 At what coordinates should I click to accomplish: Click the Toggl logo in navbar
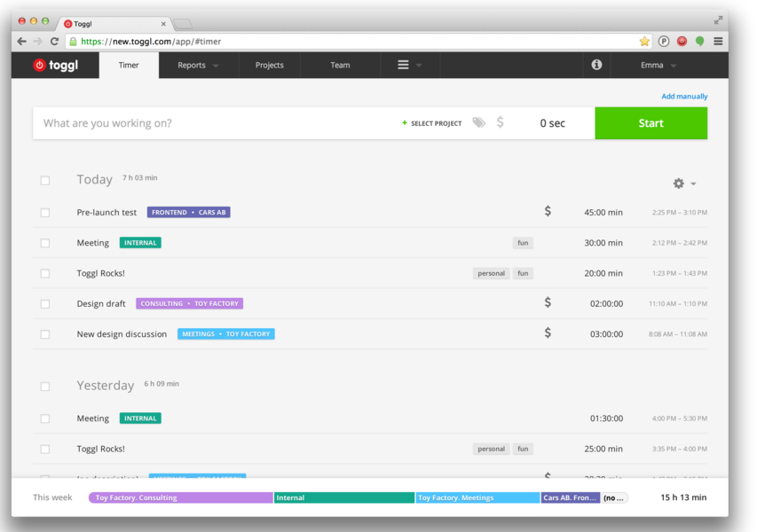(x=56, y=65)
